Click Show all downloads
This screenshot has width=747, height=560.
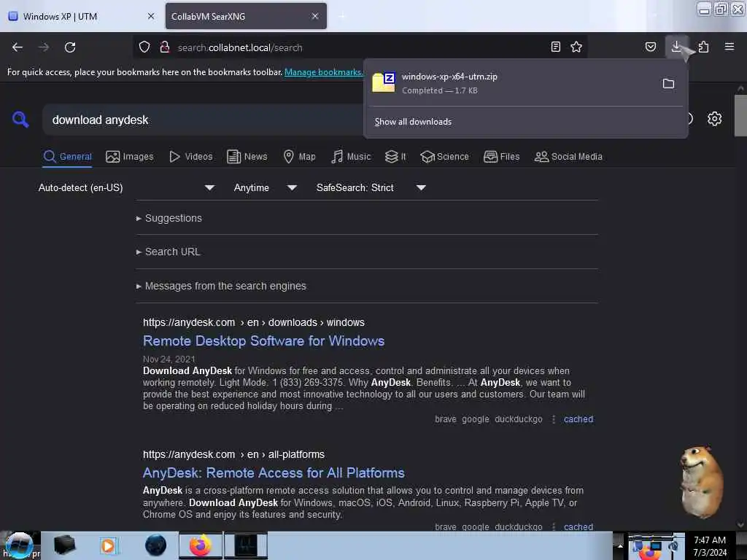(413, 122)
